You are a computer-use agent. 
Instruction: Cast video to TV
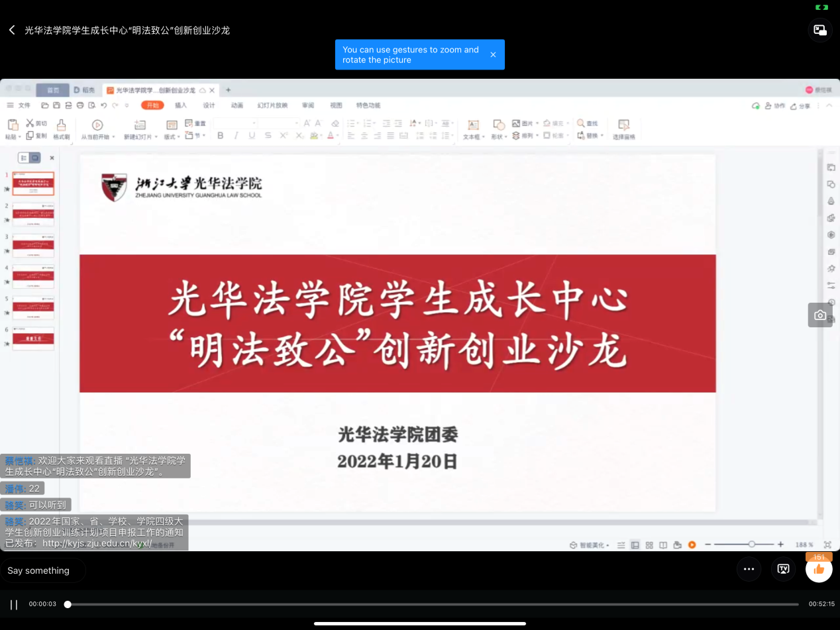click(784, 569)
